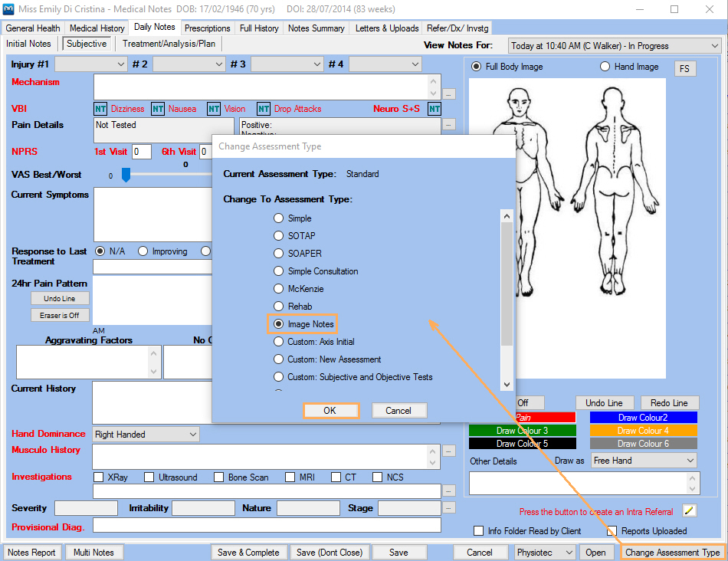
Task: Pick the green Draw Colour 3 swatch
Action: 523,431
